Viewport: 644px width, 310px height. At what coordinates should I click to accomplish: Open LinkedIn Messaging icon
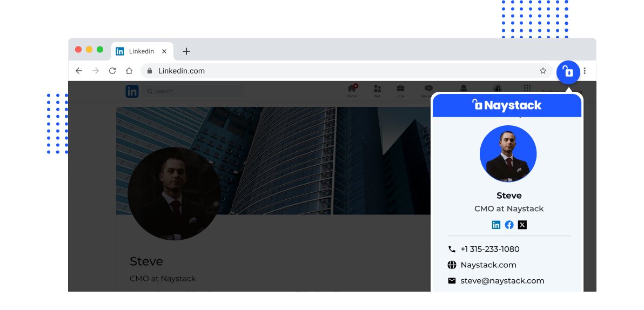tap(427, 91)
